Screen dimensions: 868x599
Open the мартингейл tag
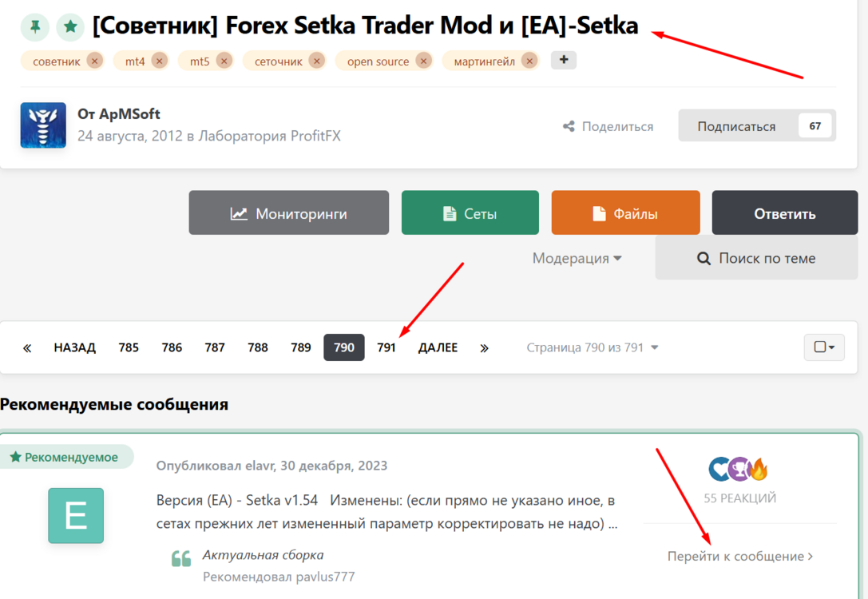point(485,61)
